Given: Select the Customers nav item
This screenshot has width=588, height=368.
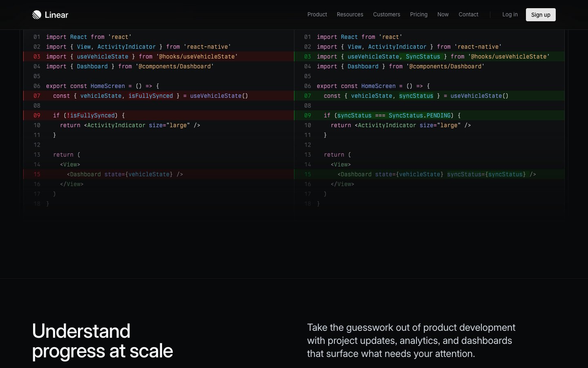Looking at the screenshot, I should pos(386,14).
